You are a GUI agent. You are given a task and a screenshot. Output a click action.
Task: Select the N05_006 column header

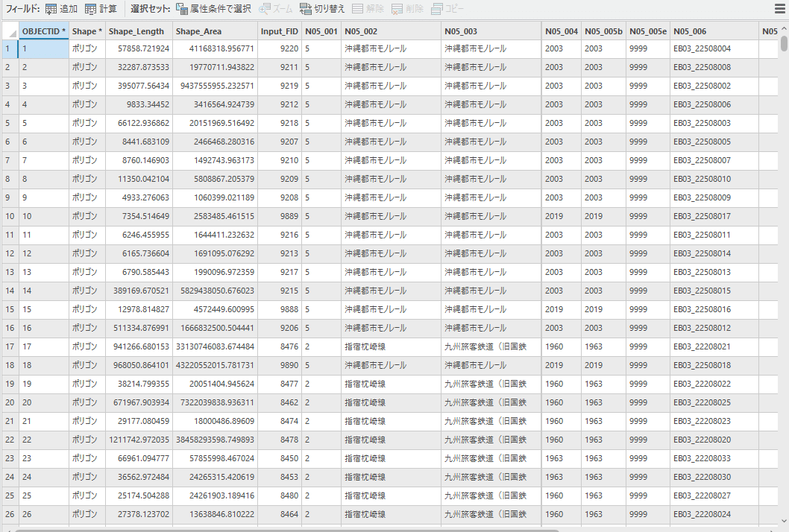coord(714,31)
